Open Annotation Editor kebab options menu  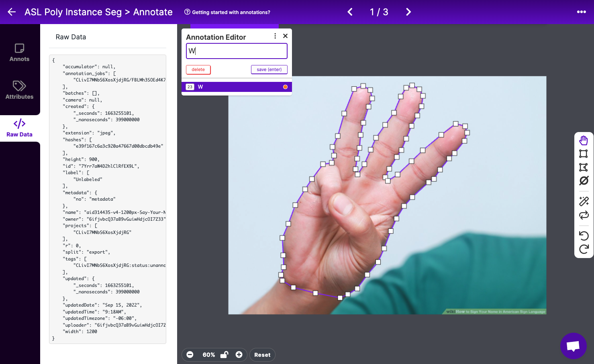pos(275,36)
